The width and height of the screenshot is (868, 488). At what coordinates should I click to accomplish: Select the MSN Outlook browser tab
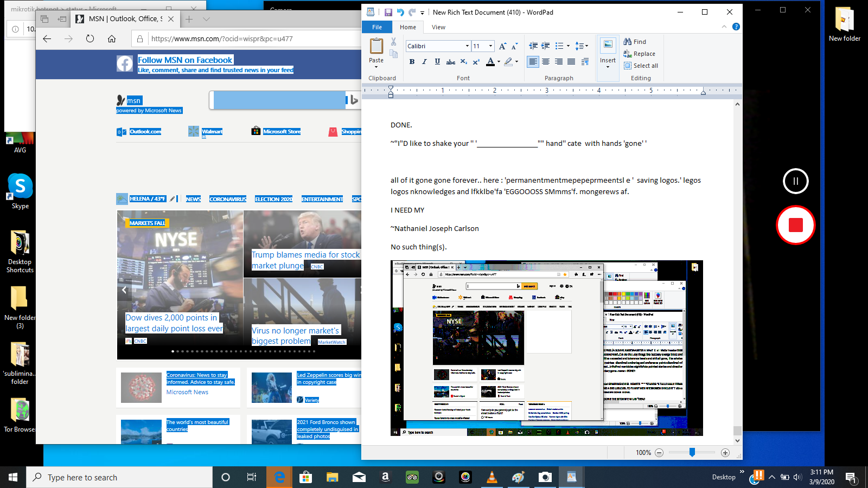coord(125,18)
